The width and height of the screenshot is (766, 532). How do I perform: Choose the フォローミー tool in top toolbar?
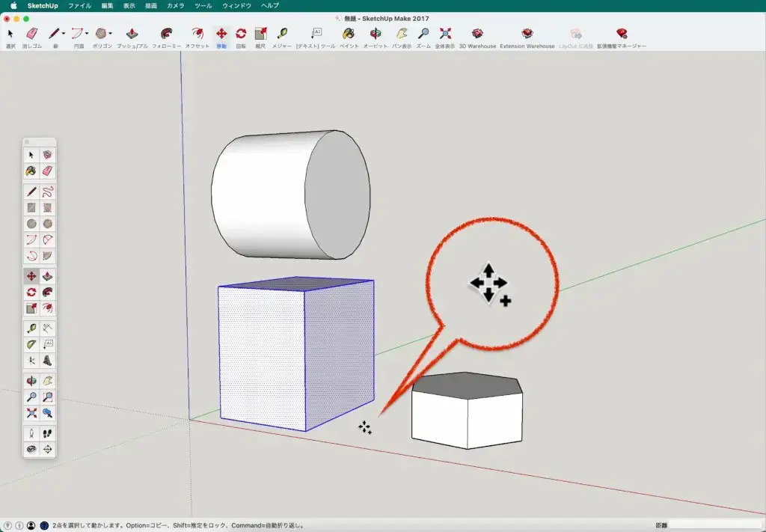pyautogui.click(x=166, y=34)
